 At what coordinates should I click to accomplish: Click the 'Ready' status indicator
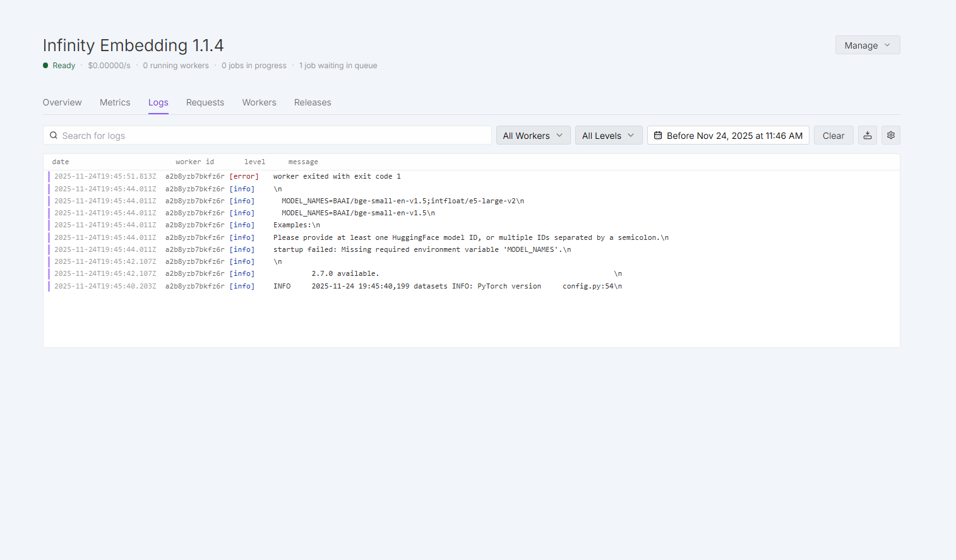(59, 66)
